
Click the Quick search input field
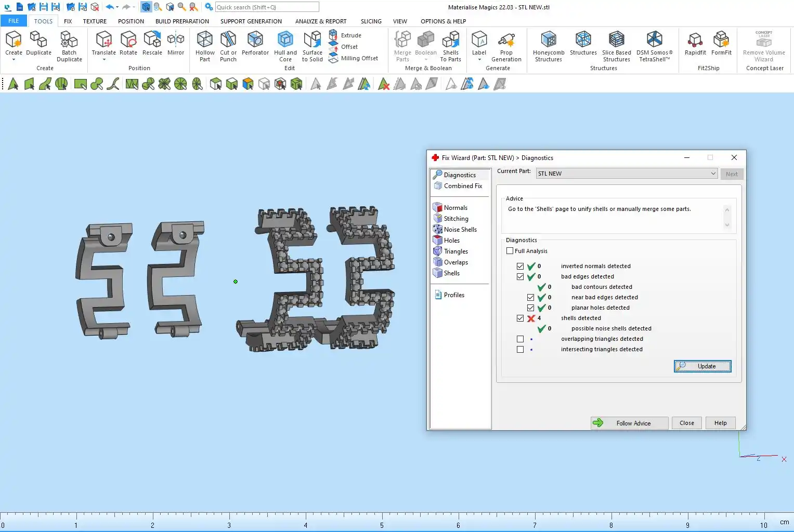267,7
